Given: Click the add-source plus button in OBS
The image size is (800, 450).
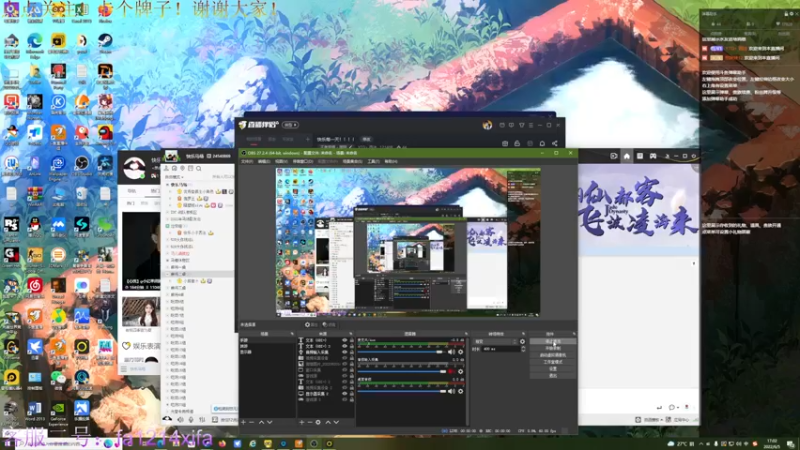Looking at the screenshot, I should coord(302,422).
